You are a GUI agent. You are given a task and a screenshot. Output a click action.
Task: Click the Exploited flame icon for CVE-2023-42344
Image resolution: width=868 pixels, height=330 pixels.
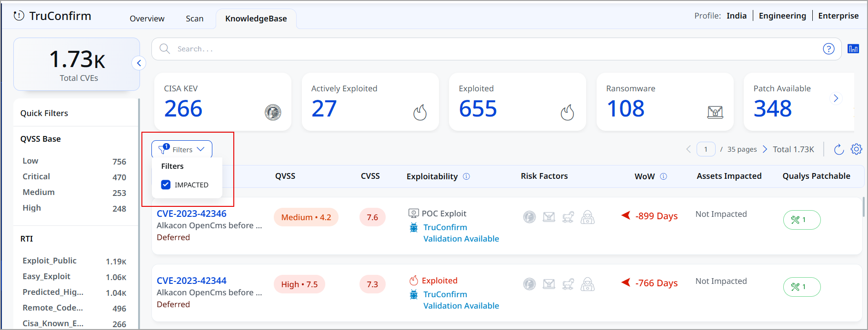(x=414, y=281)
